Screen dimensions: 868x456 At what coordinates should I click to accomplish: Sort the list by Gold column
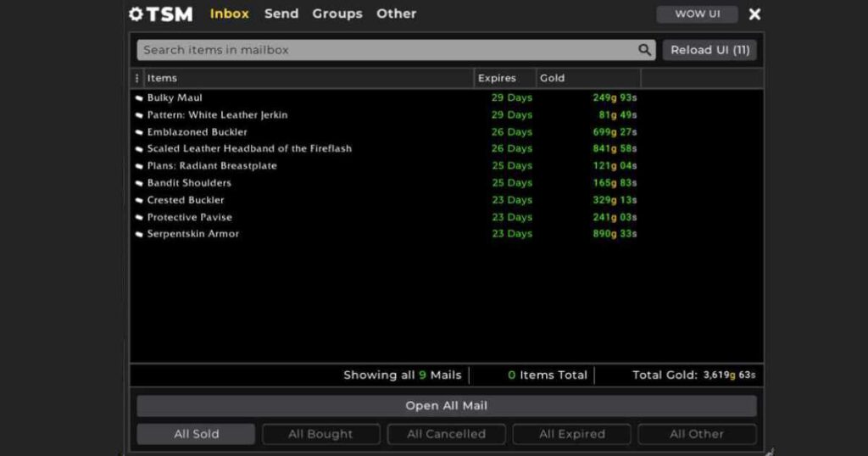[588, 78]
